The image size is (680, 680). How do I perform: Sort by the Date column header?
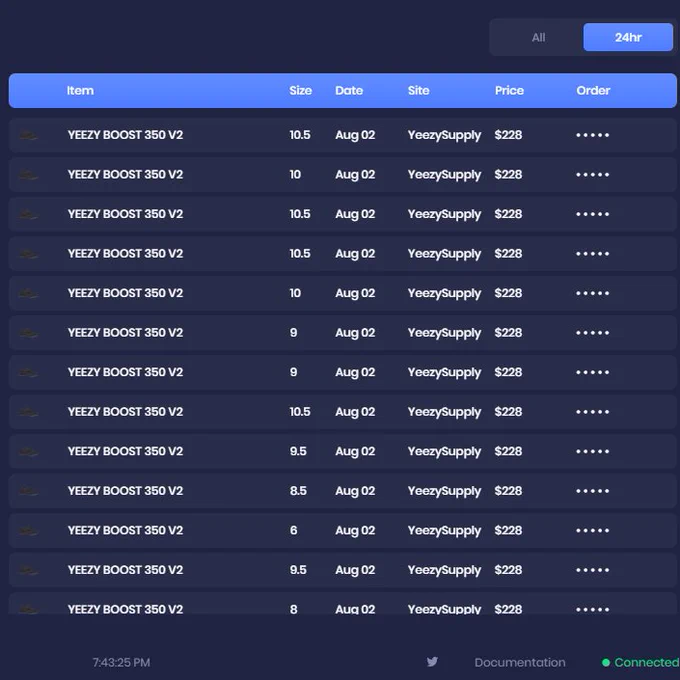coord(349,91)
